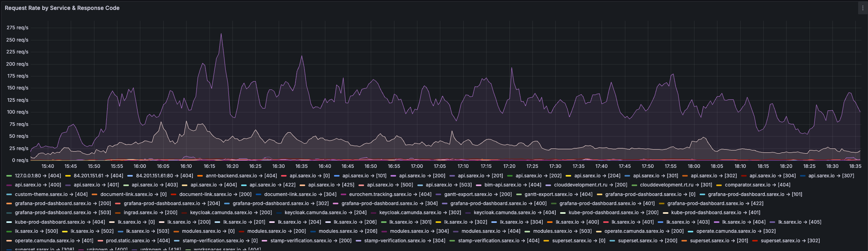Select legend entry 'api.sarex.io → [400]'
The width and height of the screenshot is (868, 251).
coord(38,185)
